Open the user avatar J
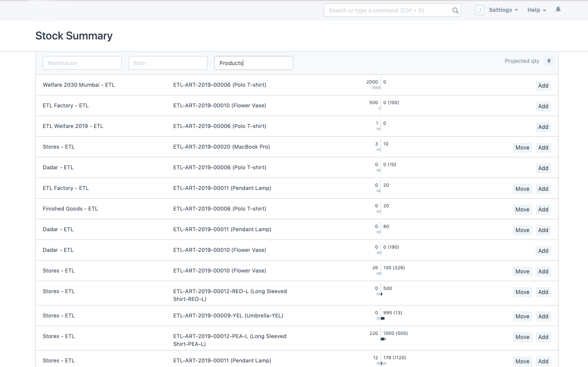 click(x=479, y=10)
